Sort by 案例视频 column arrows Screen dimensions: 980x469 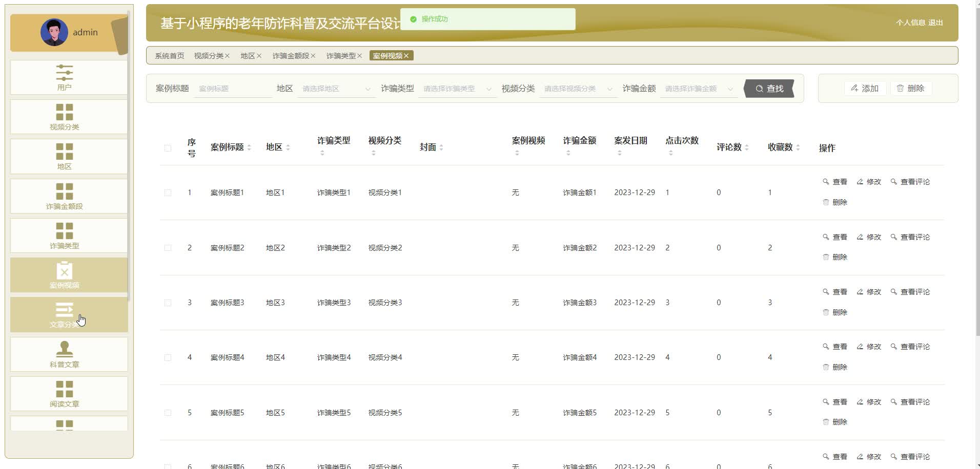pyautogui.click(x=517, y=153)
